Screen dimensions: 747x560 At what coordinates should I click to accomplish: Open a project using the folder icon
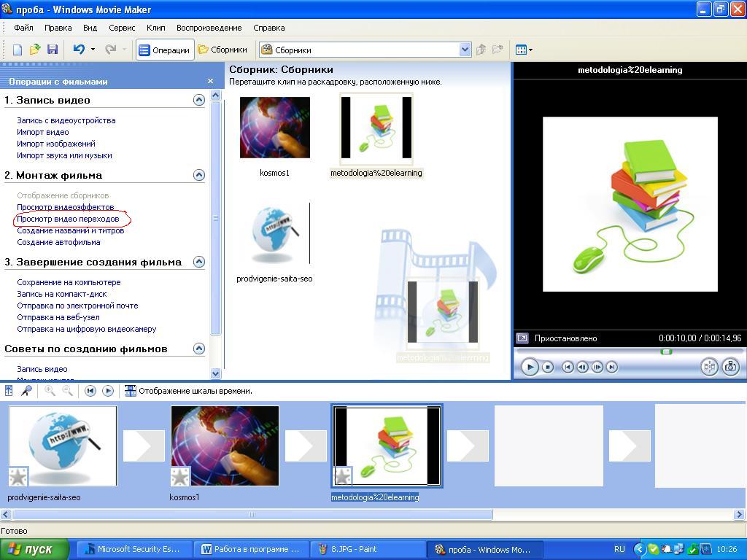coord(35,50)
